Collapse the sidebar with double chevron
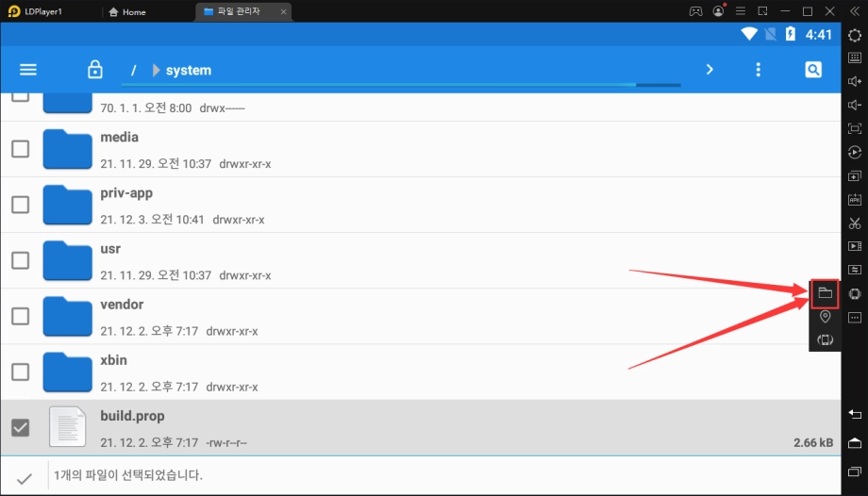868x496 pixels. 855,11
